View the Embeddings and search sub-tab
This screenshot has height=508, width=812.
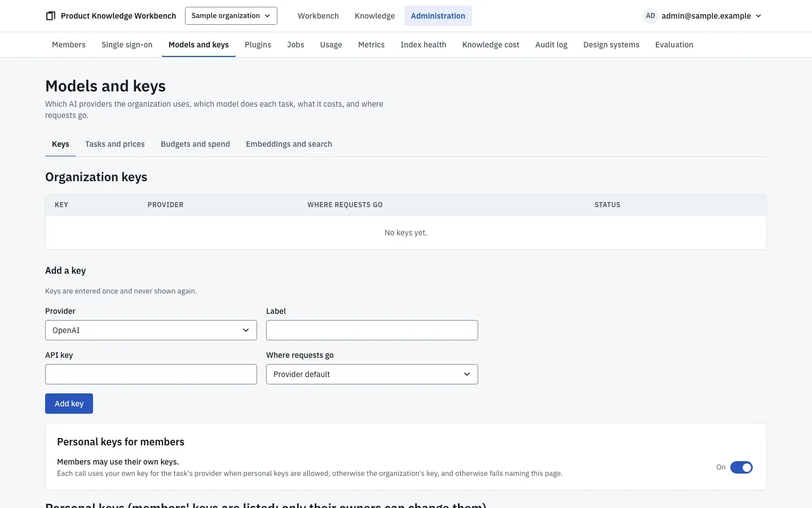tap(289, 144)
